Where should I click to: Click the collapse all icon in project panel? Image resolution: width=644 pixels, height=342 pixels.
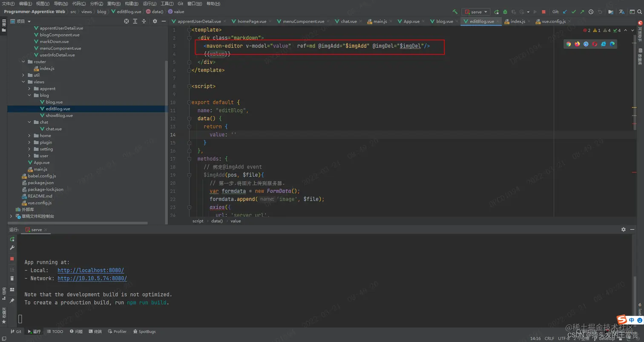coord(144,21)
